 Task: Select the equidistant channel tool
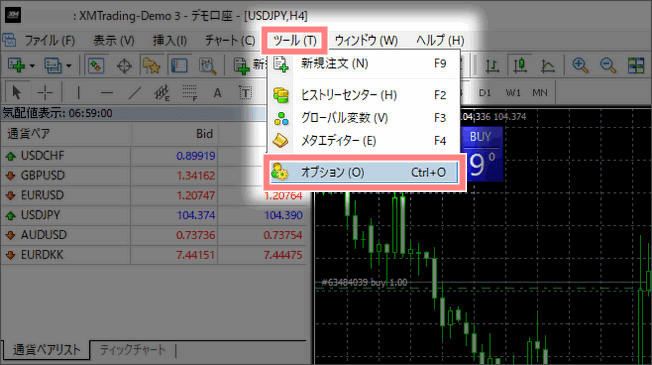(162, 93)
